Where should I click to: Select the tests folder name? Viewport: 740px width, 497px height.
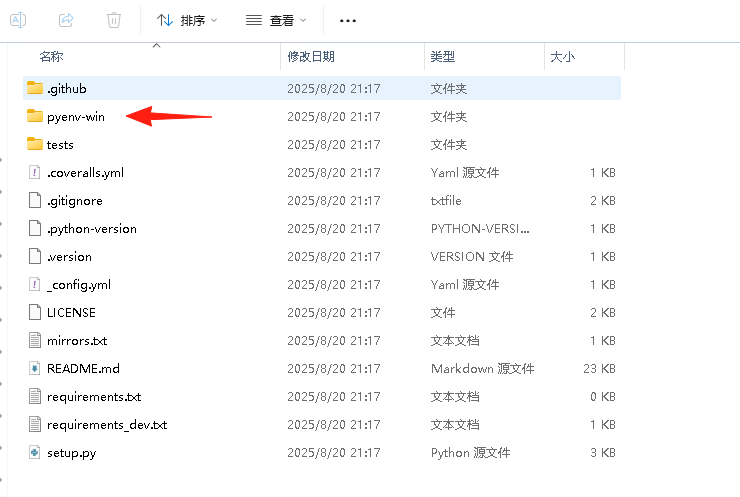click(60, 144)
